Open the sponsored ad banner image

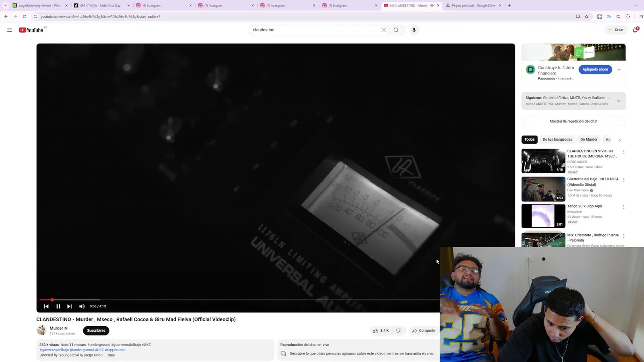point(574,52)
